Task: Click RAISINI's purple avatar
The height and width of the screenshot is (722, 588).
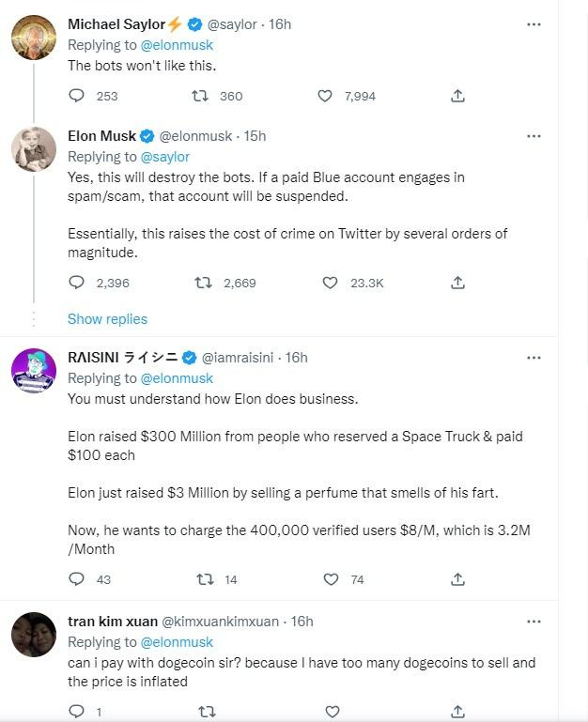Action: pyautogui.click(x=34, y=370)
